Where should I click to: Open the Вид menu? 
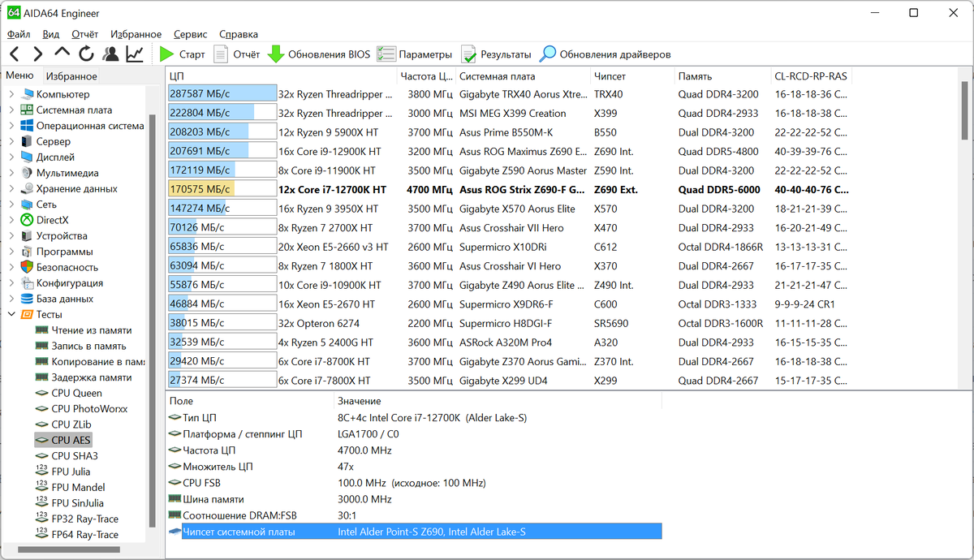coord(51,34)
